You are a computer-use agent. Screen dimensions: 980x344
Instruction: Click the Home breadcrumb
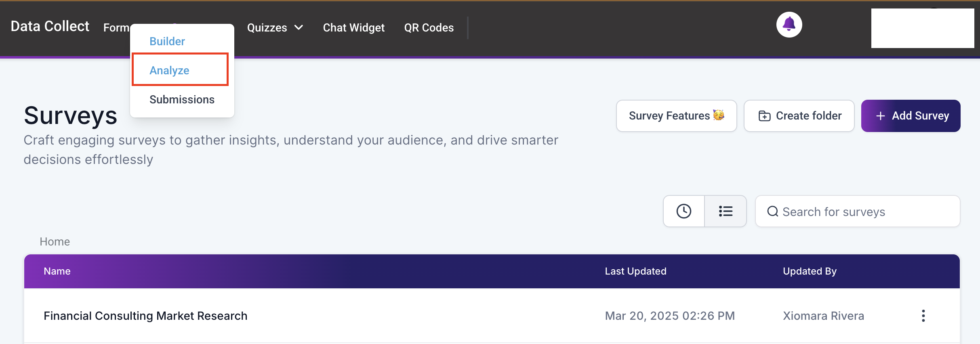click(x=55, y=241)
